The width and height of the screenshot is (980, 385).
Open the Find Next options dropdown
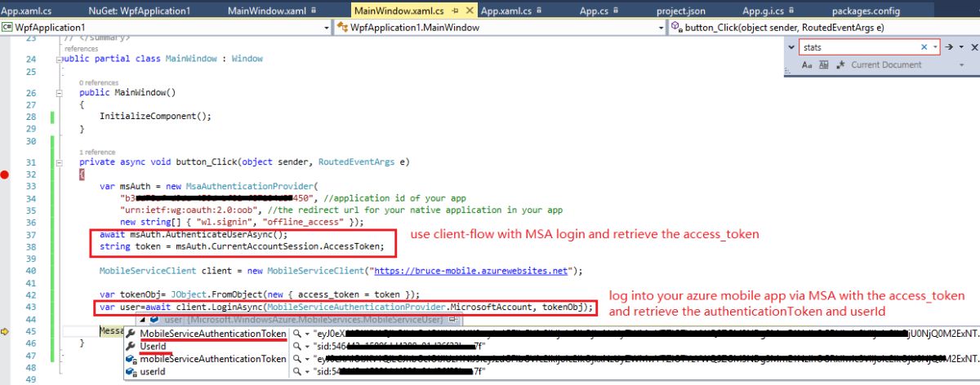[961, 47]
